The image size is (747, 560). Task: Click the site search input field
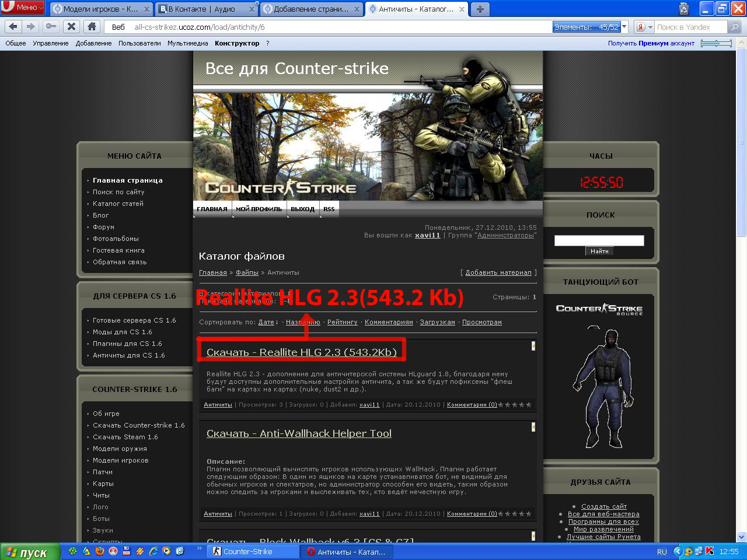pyautogui.click(x=599, y=240)
